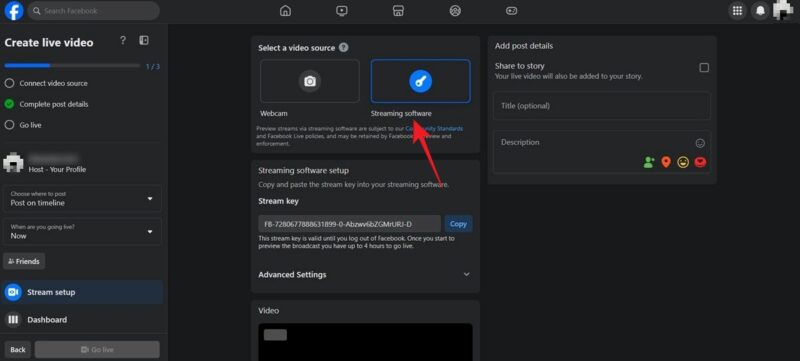The width and height of the screenshot is (800, 361).
Task: Open the Stream setup menu item
Action: coord(82,292)
